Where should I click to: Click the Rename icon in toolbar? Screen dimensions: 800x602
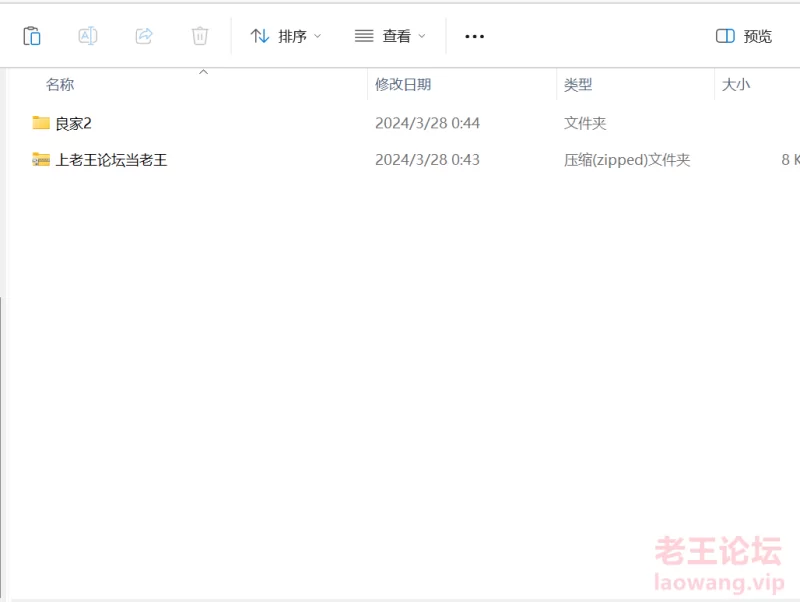(x=88, y=36)
